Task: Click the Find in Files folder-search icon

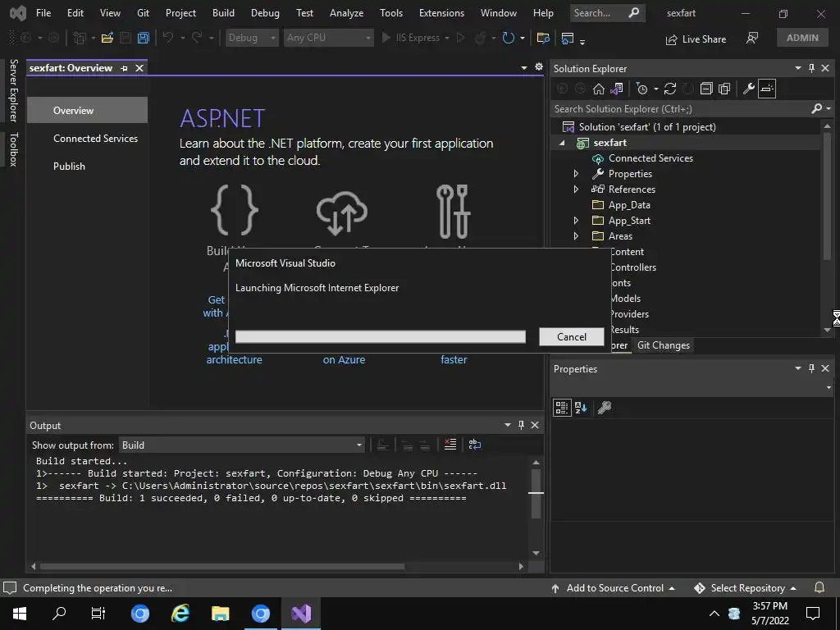Action: (x=543, y=38)
